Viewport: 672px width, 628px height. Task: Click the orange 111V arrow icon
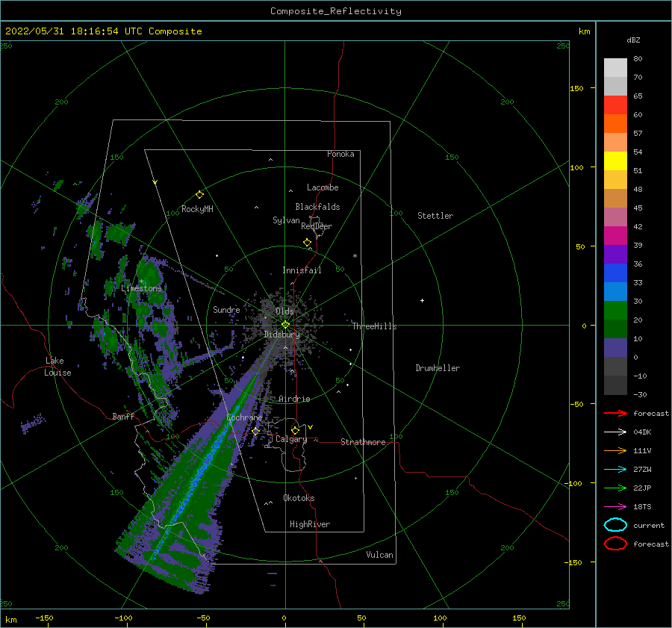(615, 450)
